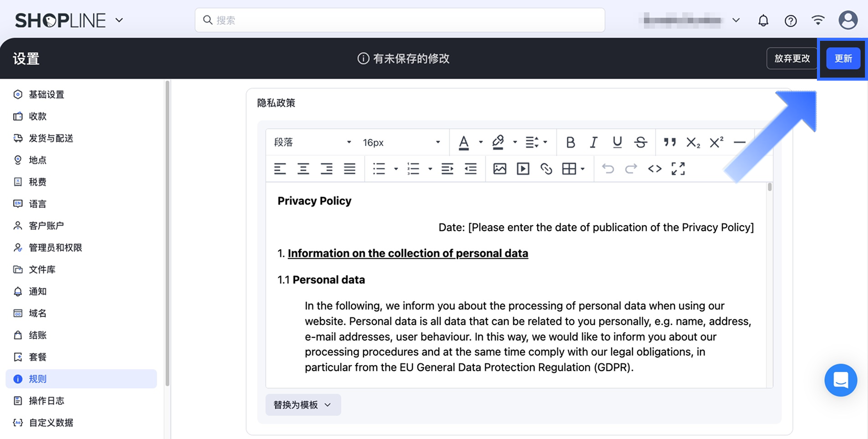Viewport: 868px width, 439px height.
Task: Expand the highlight color dropdown arrow
Action: pyautogui.click(x=515, y=142)
